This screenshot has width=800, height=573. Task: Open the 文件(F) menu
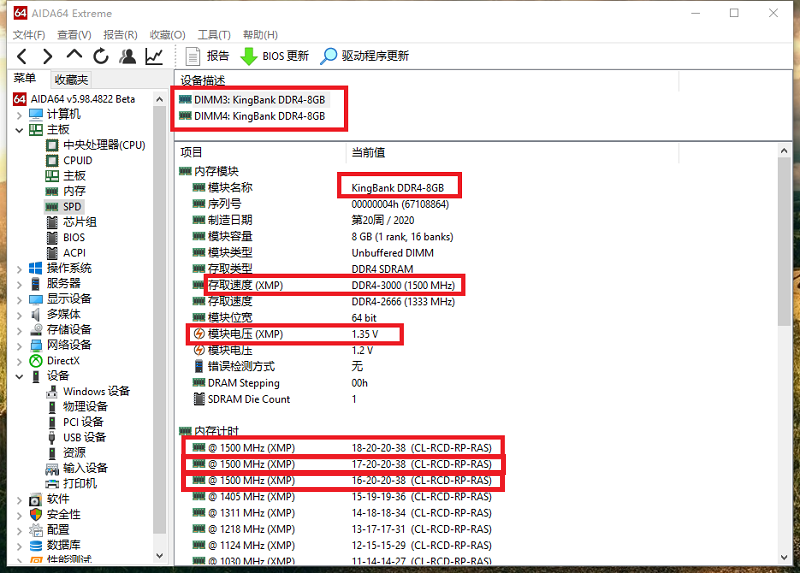29,35
